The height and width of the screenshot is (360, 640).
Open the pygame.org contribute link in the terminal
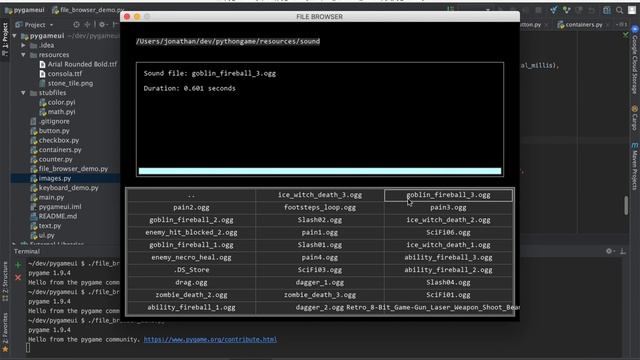click(x=210, y=339)
